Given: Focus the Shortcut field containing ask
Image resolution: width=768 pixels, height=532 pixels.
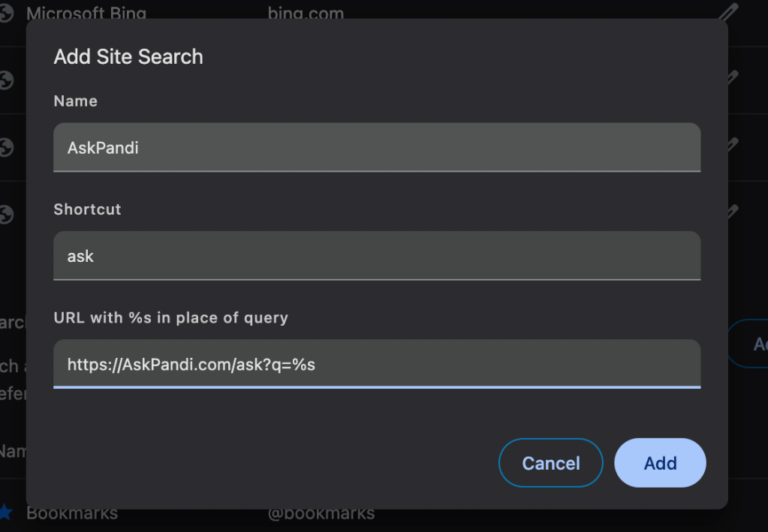Looking at the screenshot, I should pyautogui.click(x=377, y=256).
